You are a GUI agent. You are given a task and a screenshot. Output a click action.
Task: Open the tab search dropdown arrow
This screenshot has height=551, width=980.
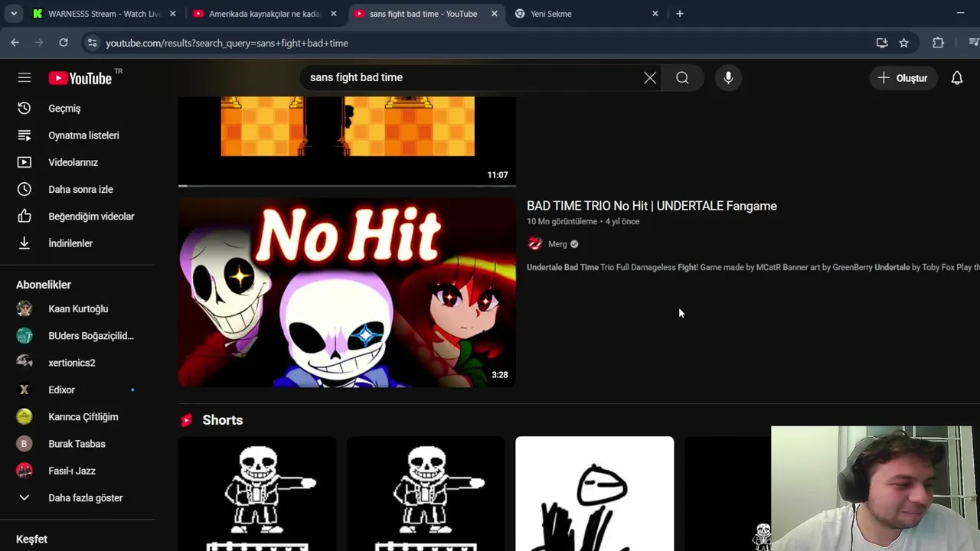tap(14, 14)
